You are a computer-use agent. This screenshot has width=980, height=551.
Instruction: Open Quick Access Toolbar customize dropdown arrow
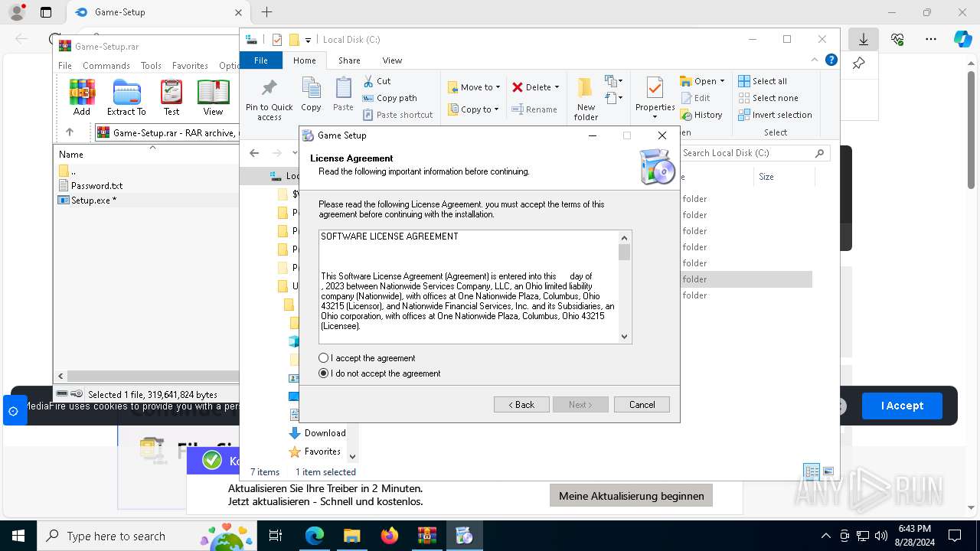point(308,40)
